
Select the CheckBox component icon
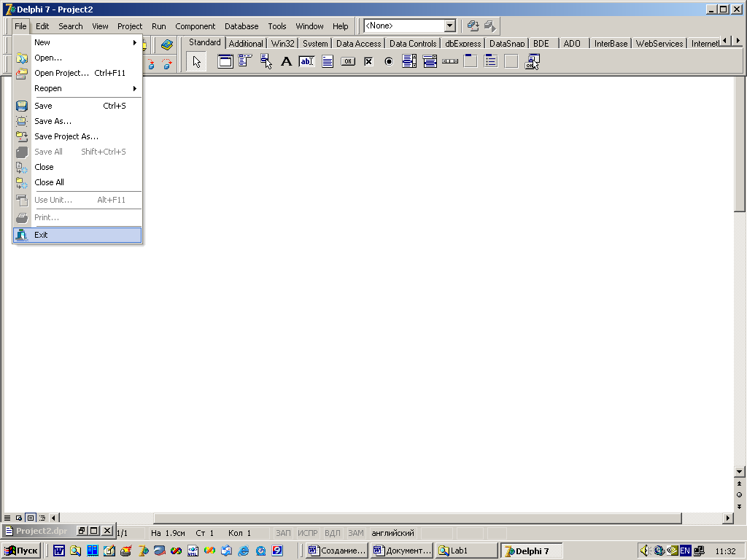368,61
